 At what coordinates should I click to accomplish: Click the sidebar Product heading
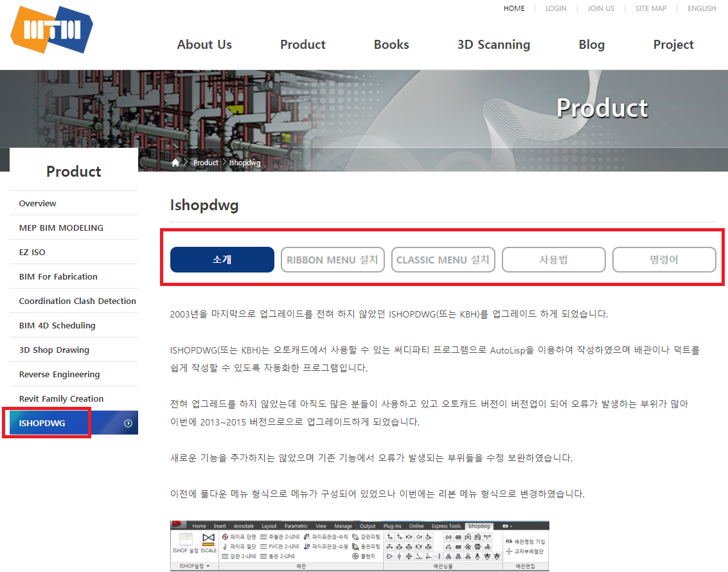tap(74, 172)
